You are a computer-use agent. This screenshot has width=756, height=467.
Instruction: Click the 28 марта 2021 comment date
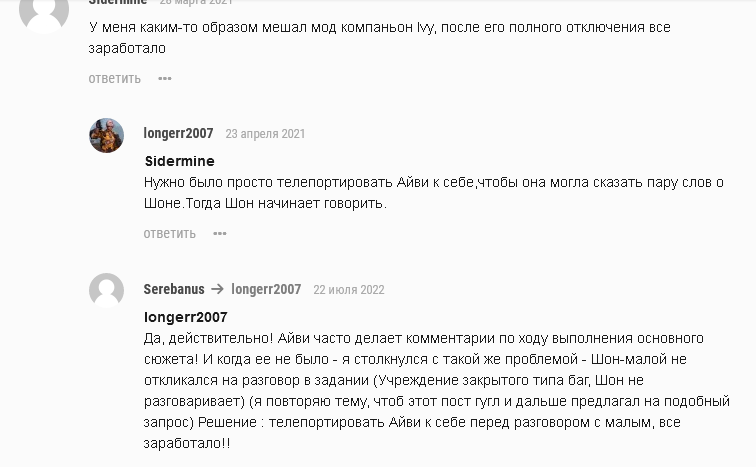coord(196,3)
